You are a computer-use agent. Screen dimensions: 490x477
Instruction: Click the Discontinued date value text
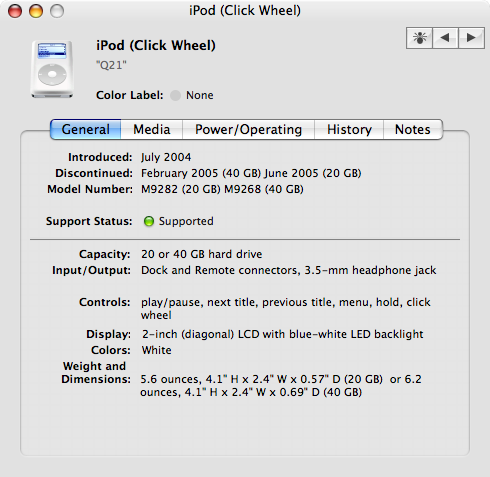point(251,173)
